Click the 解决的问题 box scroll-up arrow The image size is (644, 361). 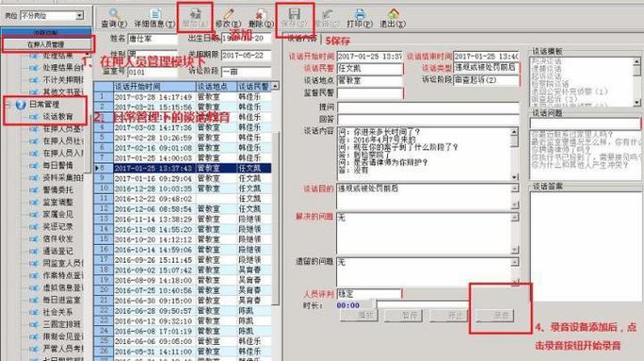(515, 217)
